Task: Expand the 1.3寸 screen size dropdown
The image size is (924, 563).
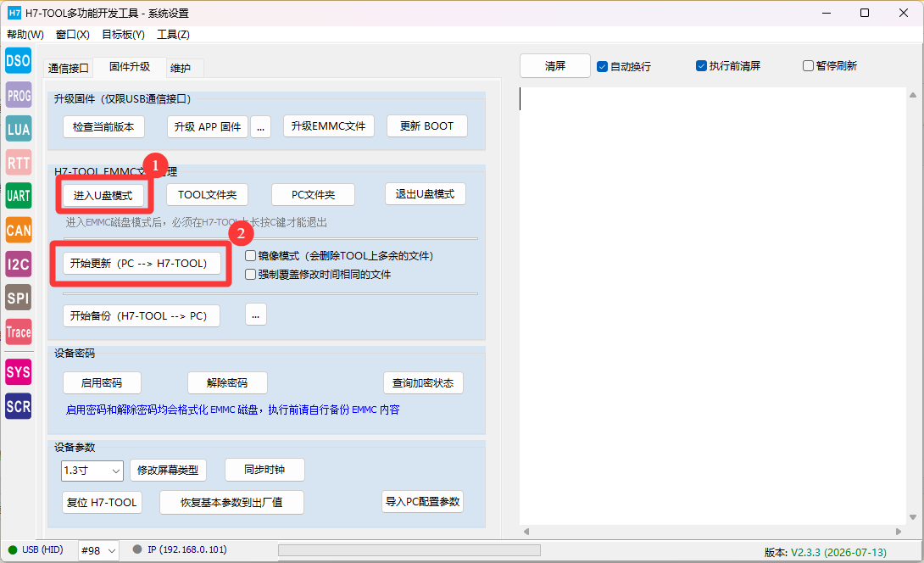Action: 92,471
